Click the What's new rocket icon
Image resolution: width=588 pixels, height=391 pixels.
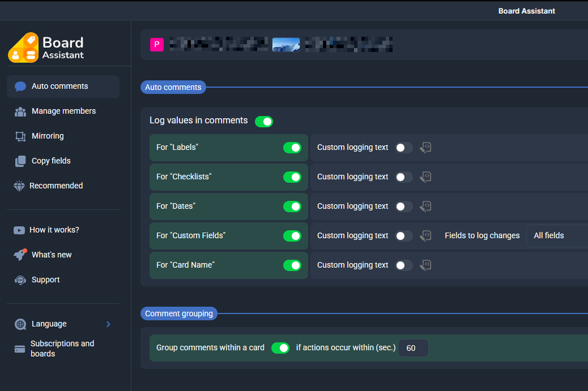pos(20,255)
